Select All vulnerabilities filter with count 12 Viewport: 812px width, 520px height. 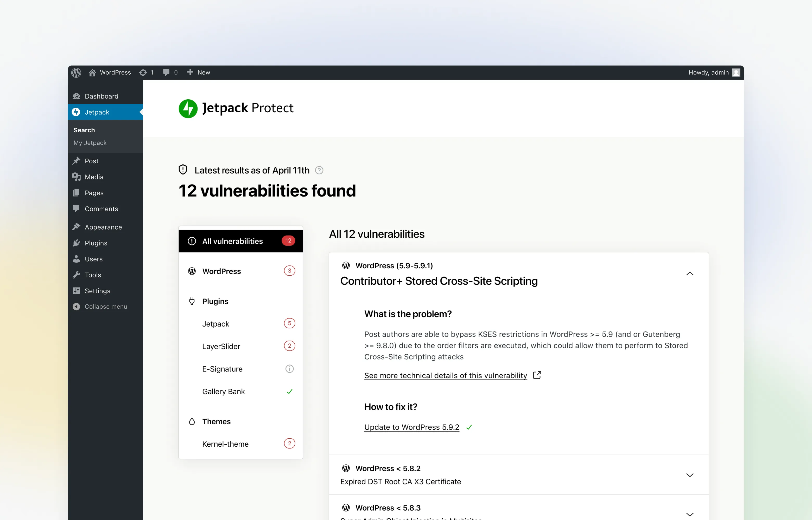click(x=240, y=241)
